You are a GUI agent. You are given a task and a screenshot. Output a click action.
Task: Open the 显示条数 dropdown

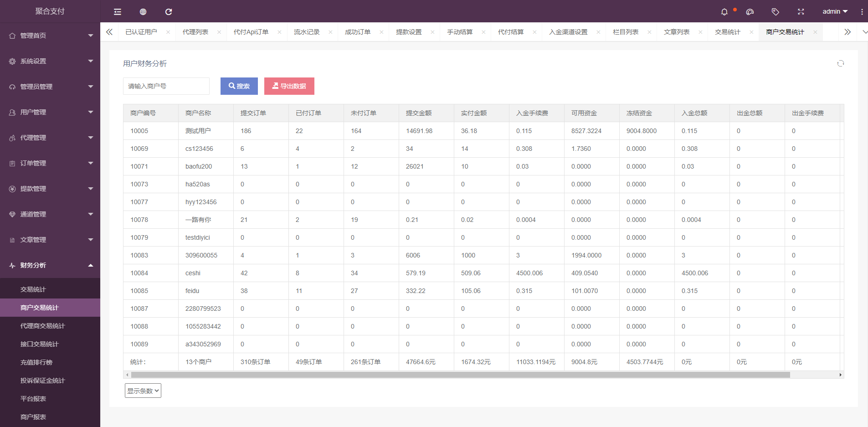(143, 391)
